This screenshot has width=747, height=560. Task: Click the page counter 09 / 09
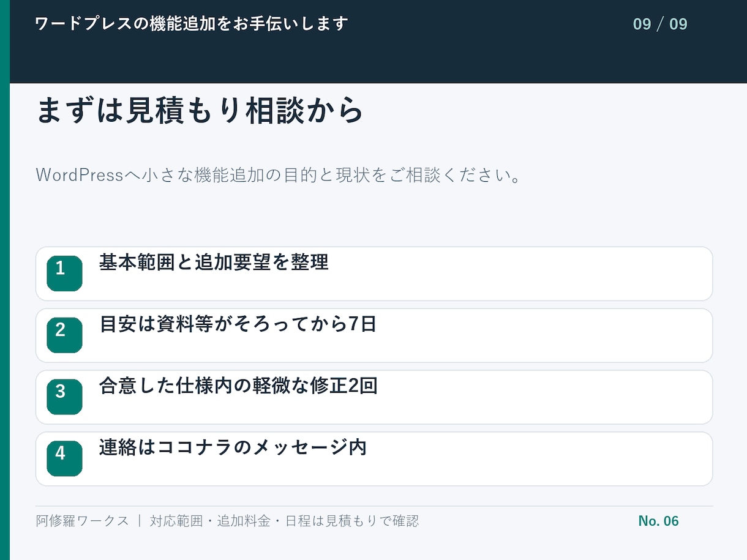coord(660,24)
